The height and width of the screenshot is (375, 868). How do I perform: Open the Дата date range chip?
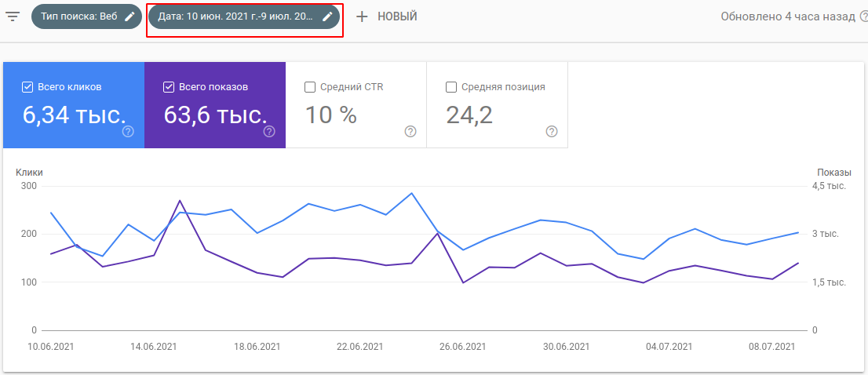coord(235,16)
